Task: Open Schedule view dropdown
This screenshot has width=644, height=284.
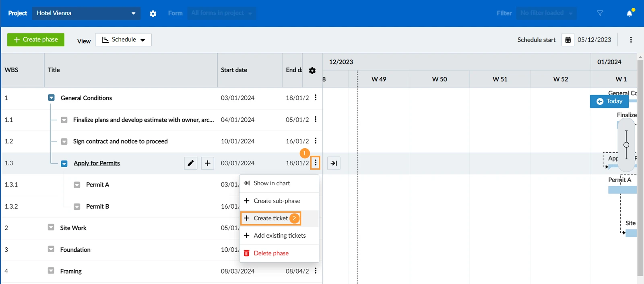Action: (124, 40)
